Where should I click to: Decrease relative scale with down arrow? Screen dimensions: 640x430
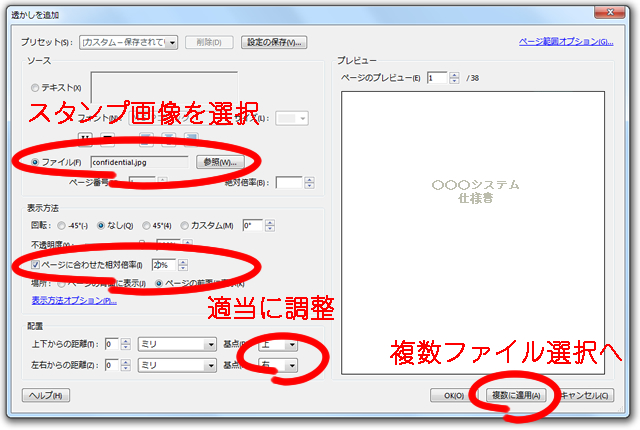click(183, 268)
